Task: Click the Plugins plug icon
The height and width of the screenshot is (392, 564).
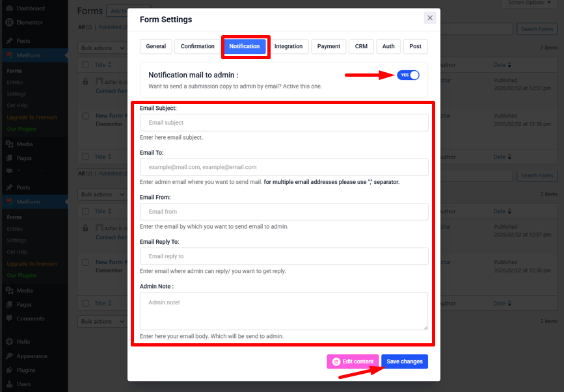Action: tap(9, 370)
